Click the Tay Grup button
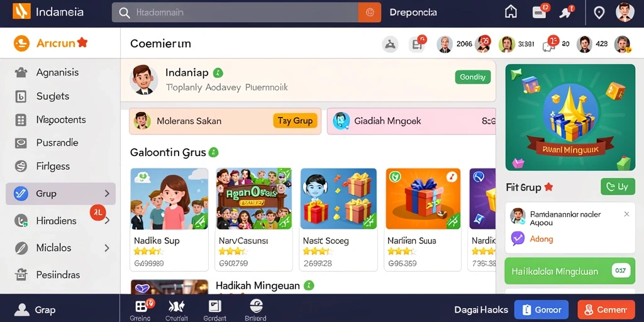The width and height of the screenshot is (644, 322). (x=295, y=121)
